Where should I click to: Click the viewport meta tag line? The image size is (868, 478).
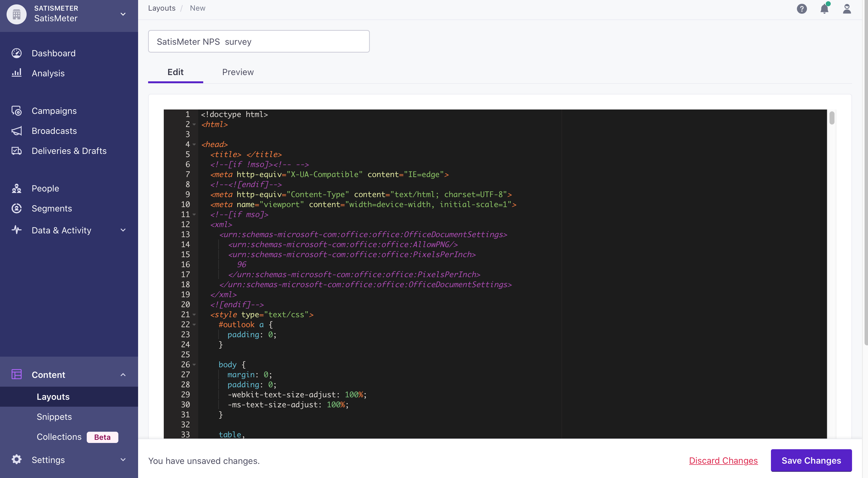363,205
